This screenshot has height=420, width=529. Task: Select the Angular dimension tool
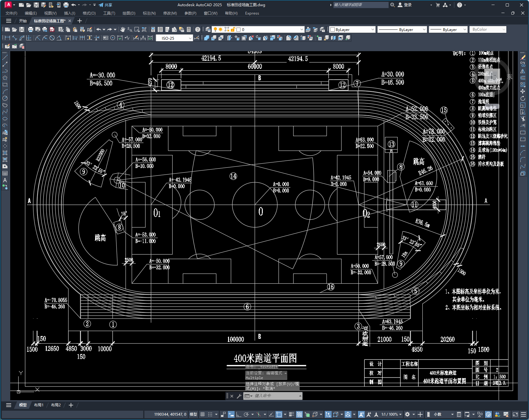click(x=59, y=38)
